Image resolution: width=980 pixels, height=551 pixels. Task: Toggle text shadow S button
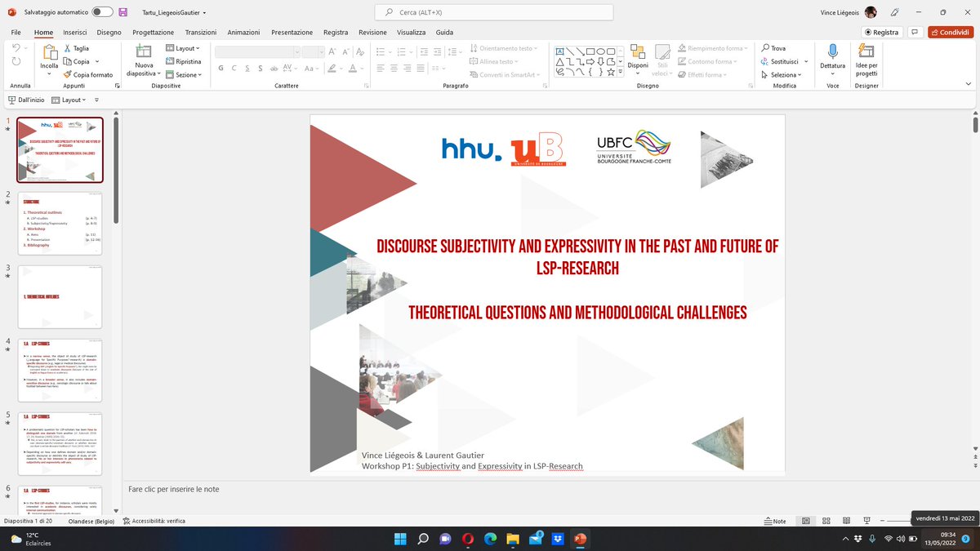tap(260, 68)
